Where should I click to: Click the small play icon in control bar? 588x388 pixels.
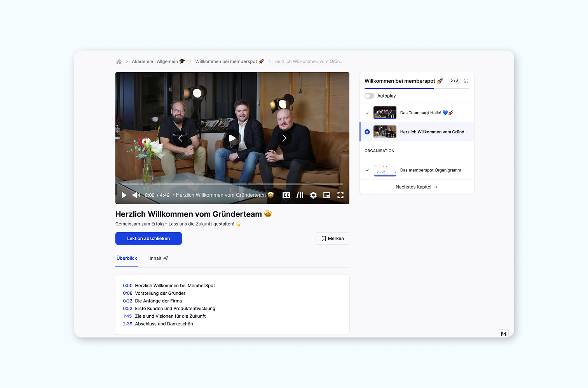click(124, 195)
